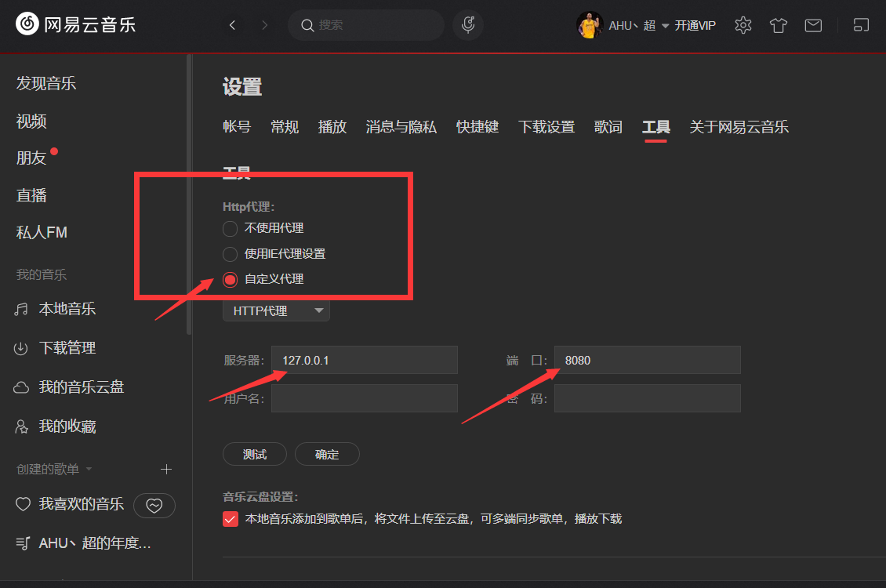This screenshot has width=886, height=588.
Task: Click heart icon beside 我喜欢的音乐
Action: point(23,504)
